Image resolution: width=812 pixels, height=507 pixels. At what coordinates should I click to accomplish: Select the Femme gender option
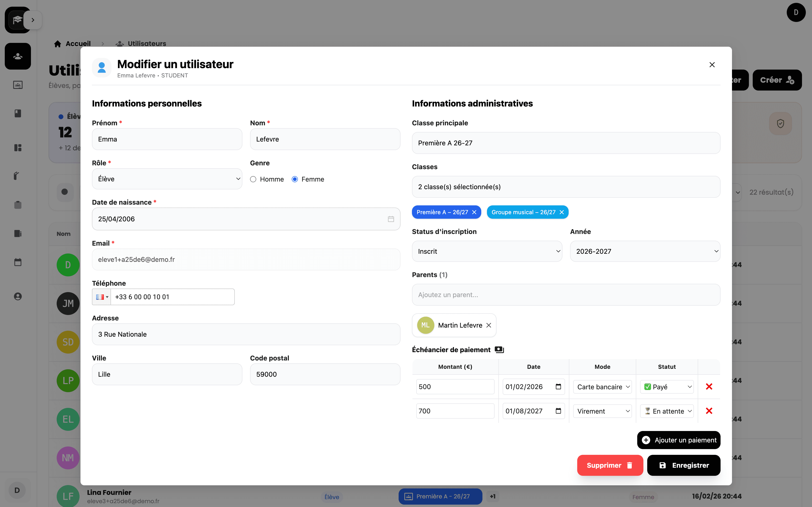point(295,179)
